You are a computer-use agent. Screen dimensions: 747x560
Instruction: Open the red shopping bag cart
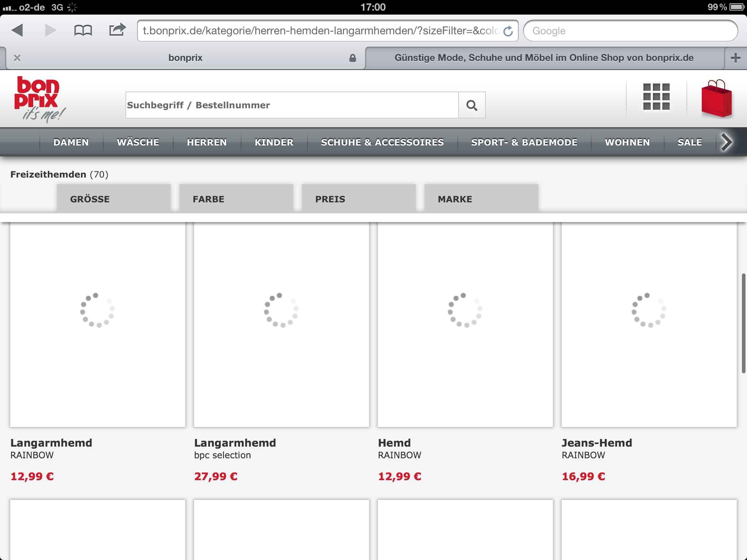(716, 99)
